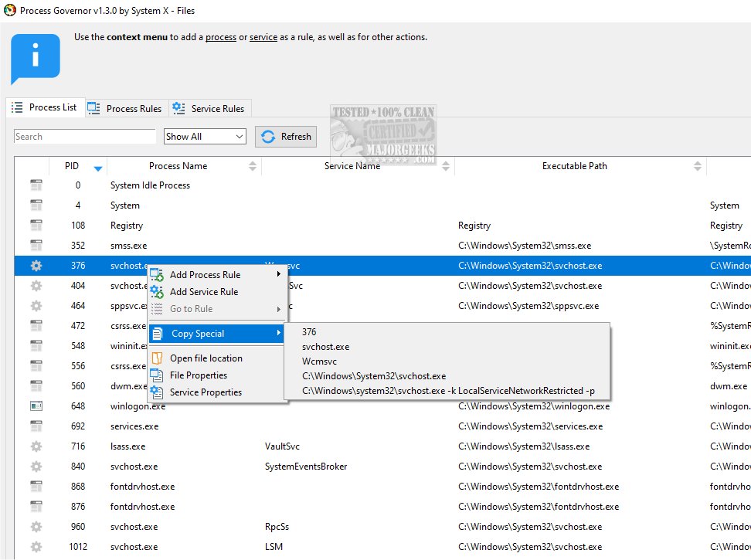Click the Service Properties icon
Screen dimensions: 751x560
[157, 392]
